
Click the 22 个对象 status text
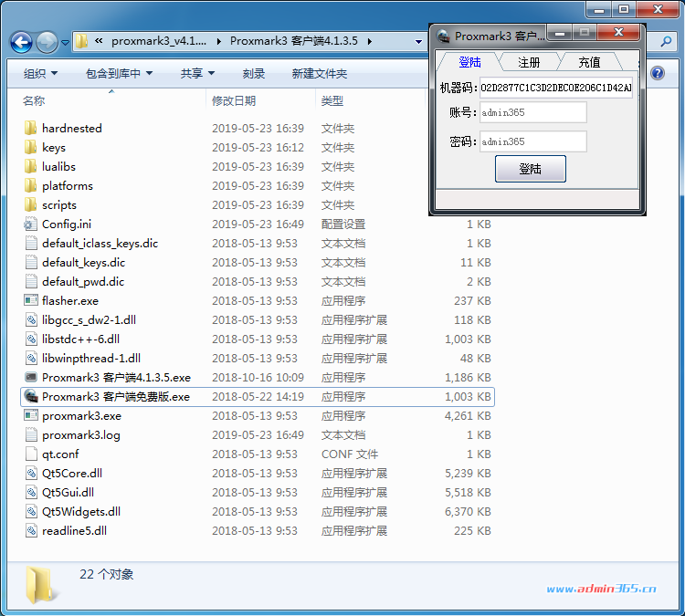107,574
